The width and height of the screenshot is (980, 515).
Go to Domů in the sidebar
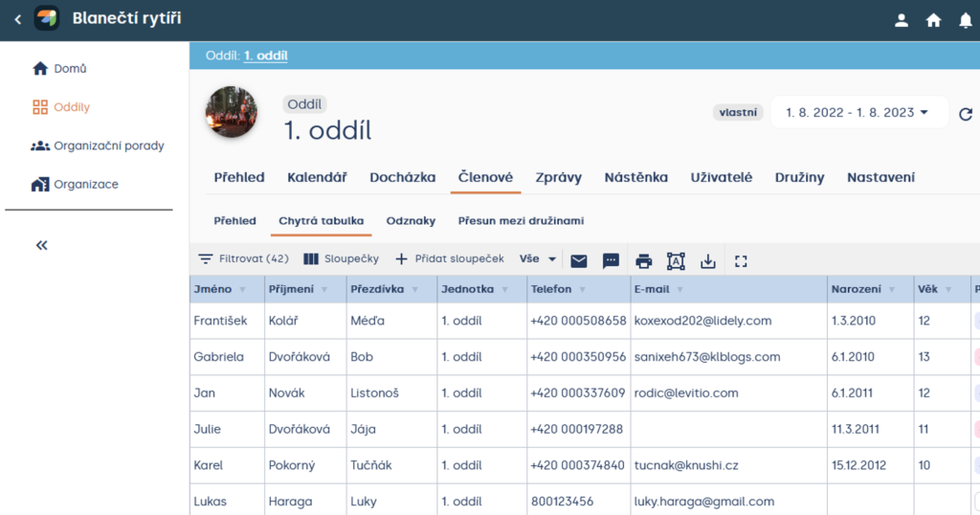(59, 69)
